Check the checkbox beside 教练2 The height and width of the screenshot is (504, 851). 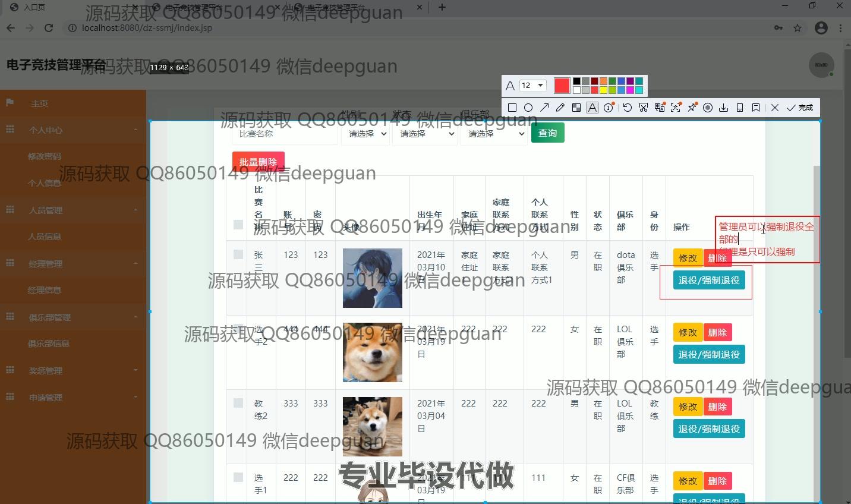tap(238, 402)
